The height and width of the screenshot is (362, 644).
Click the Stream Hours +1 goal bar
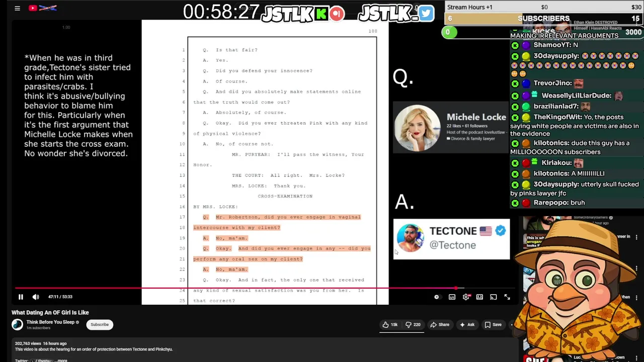point(544,7)
